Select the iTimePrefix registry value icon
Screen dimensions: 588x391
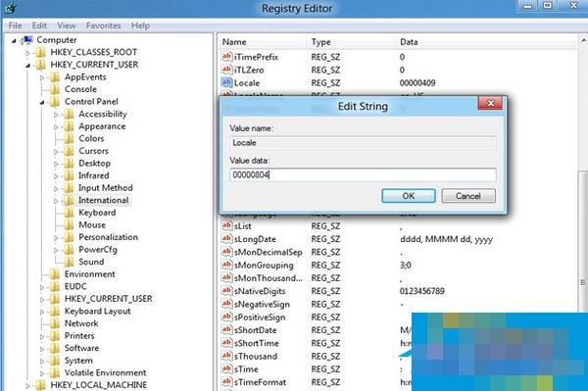click(x=226, y=57)
